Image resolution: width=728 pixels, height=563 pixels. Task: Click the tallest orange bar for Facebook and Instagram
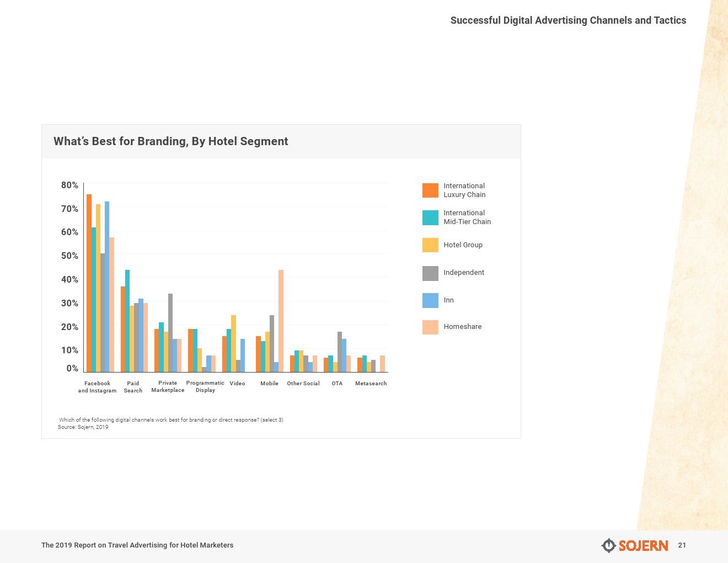coord(89,283)
